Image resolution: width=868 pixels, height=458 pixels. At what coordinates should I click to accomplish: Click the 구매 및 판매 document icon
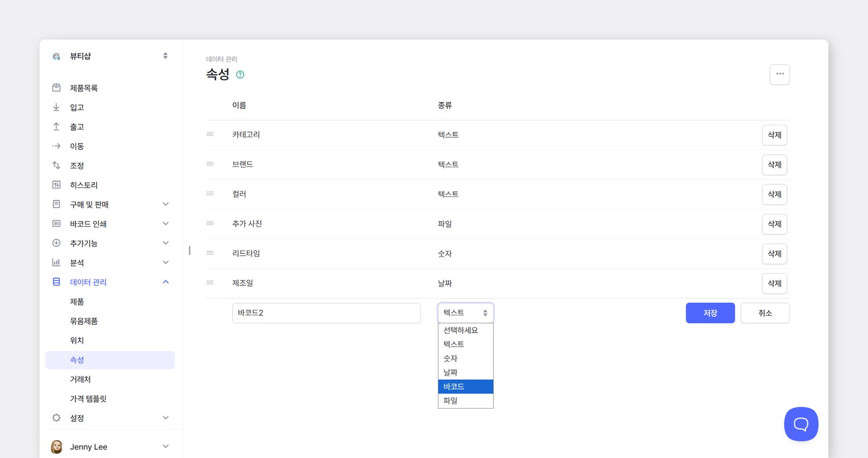coord(56,205)
